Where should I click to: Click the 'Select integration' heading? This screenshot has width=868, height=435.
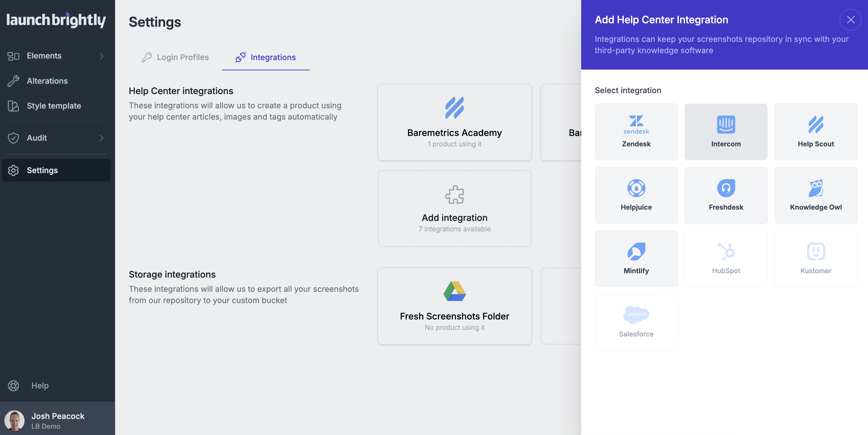pos(628,90)
